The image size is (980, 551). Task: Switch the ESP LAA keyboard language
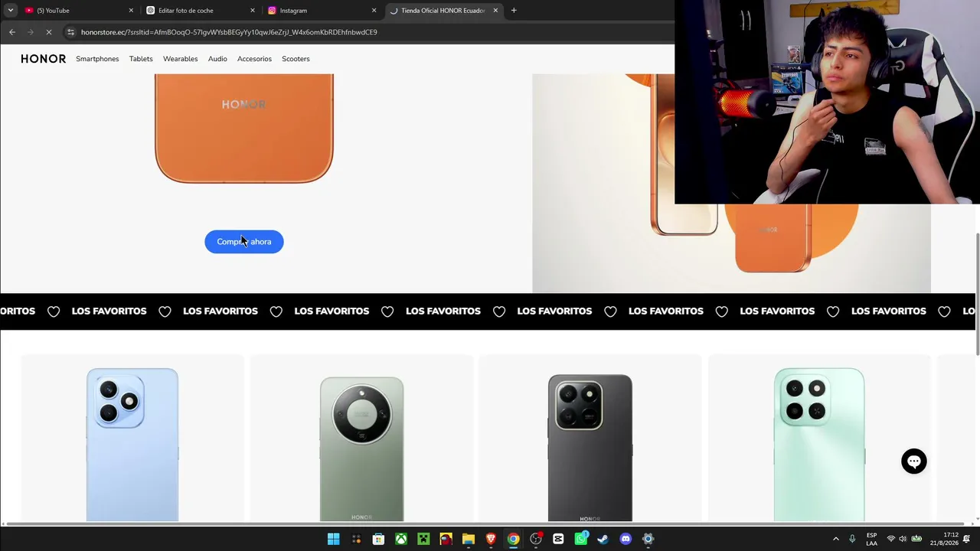pyautogui.click(x=872, y=539)
